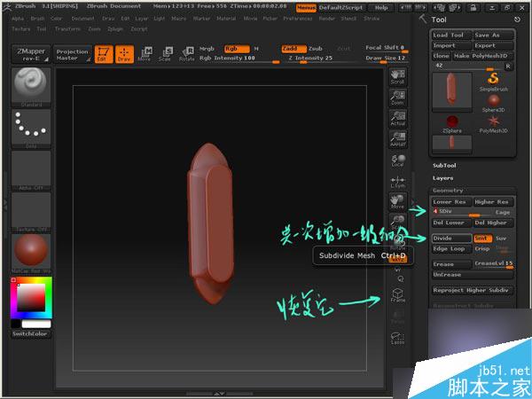The image size is (532, 399).
Task: Click the AAHalf icon
Action: (x=397, y=139)
